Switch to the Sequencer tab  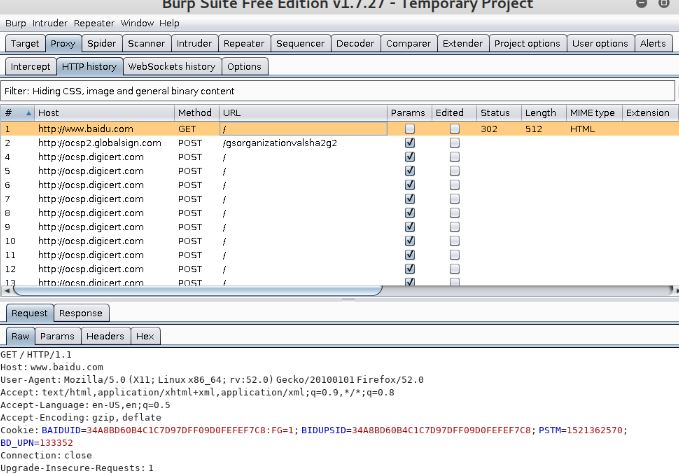[x=300, y=44]
